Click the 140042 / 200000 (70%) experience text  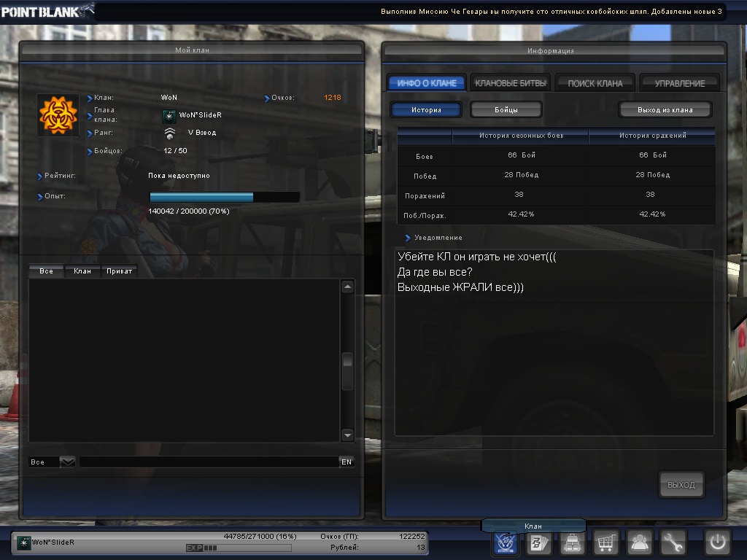tap(189, 211)
